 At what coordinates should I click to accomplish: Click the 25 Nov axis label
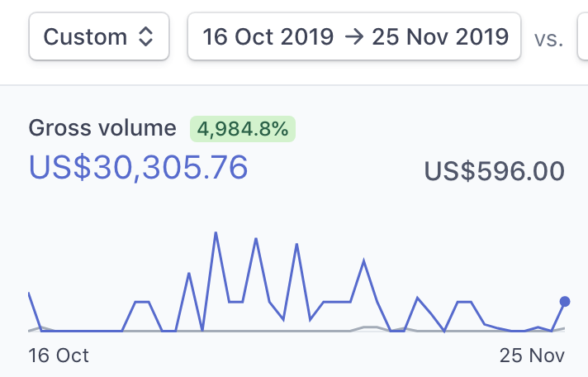click(x=532, y=356)
